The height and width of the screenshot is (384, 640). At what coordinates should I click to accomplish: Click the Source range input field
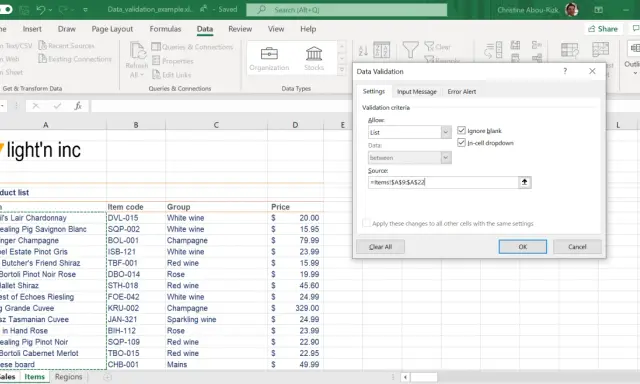(443, 182)
